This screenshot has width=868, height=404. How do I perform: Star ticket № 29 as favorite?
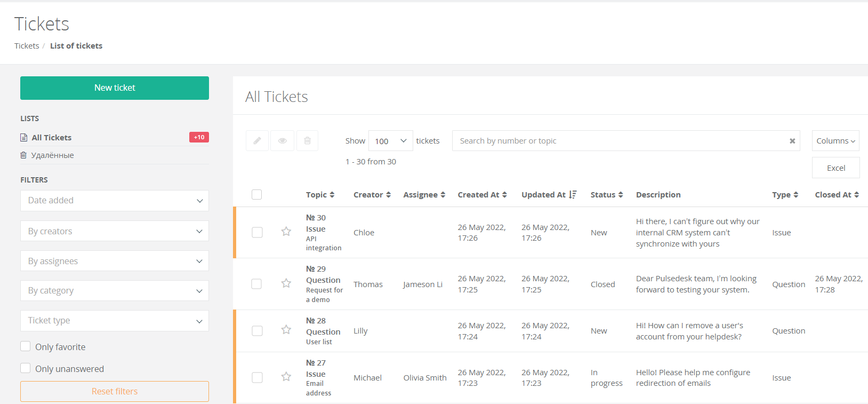click(286, 283)
